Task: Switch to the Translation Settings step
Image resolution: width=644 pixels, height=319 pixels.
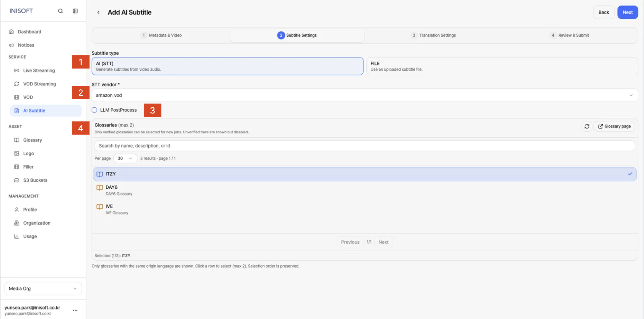Action: 433,35
